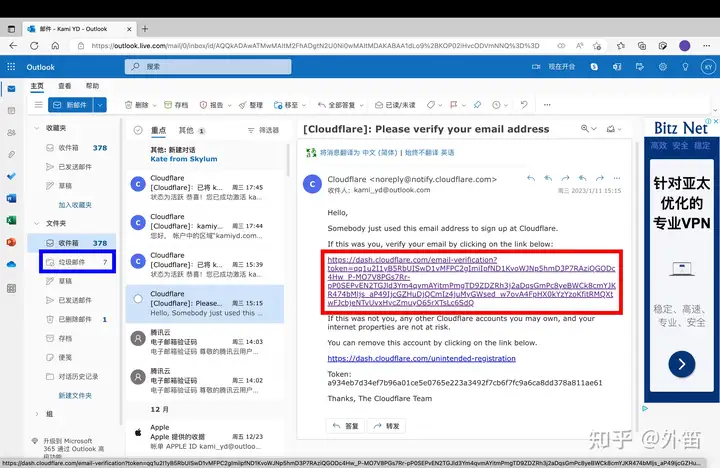The height and width of the screenshot is (468, 720).
Task: Click the Bitz Net ad arrow button
Action: (682, 364)
